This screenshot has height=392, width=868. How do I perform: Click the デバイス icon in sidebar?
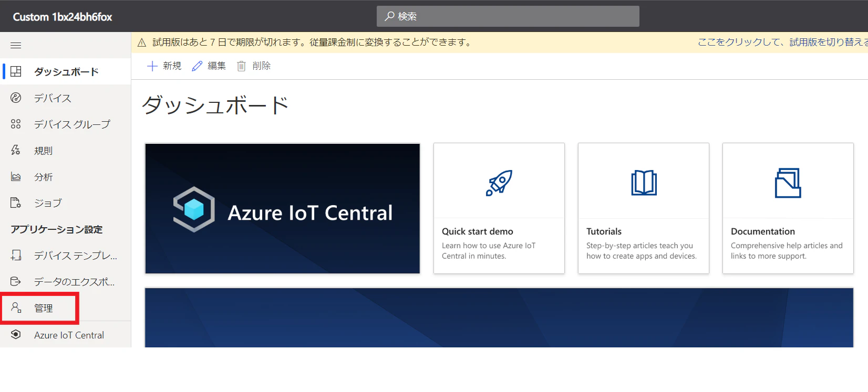coord(16,98)
